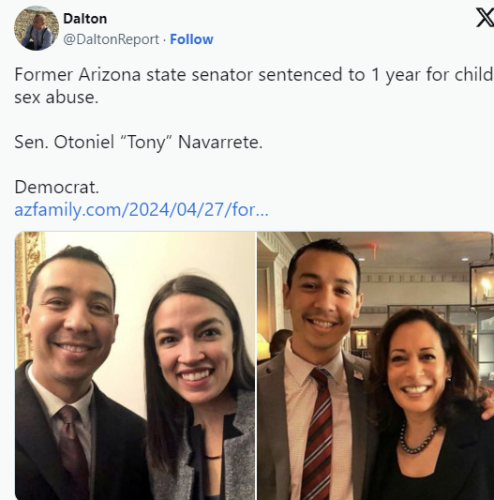Click the glowing table lamp in right photo
Image resolution: width=494 pixels, height=500 pixels.
tap(263, 345)
